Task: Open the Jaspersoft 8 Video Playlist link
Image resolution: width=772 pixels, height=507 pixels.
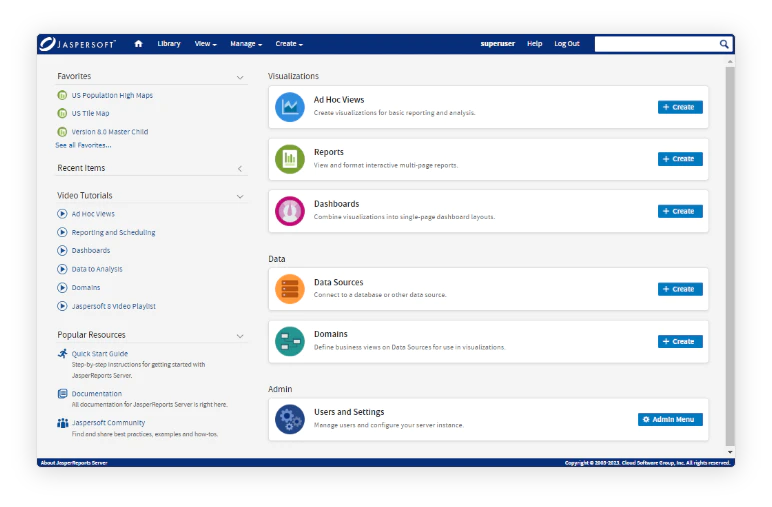Action: click(114, 306)
